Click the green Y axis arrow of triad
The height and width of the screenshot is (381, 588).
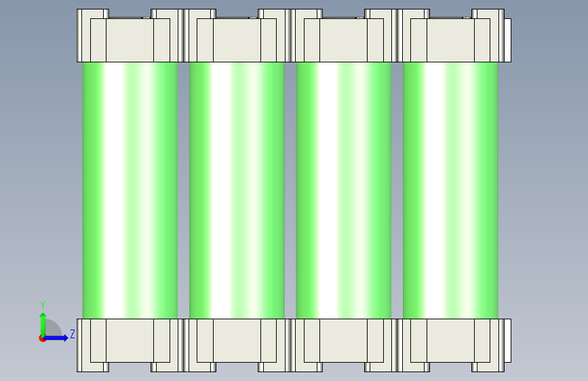pyautogui.click(x=43, y=324)
